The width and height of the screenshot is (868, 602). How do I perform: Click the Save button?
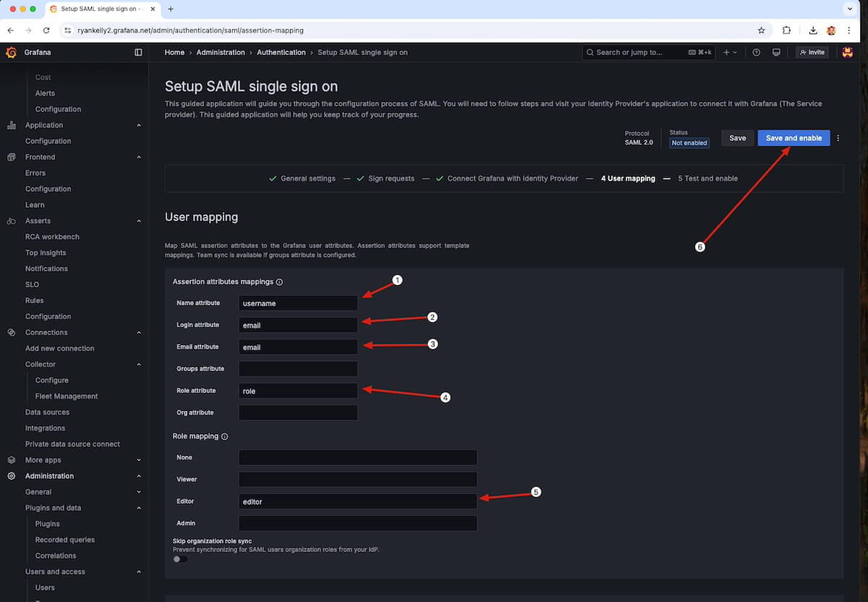pyautogui.click(x=738, y=138)
